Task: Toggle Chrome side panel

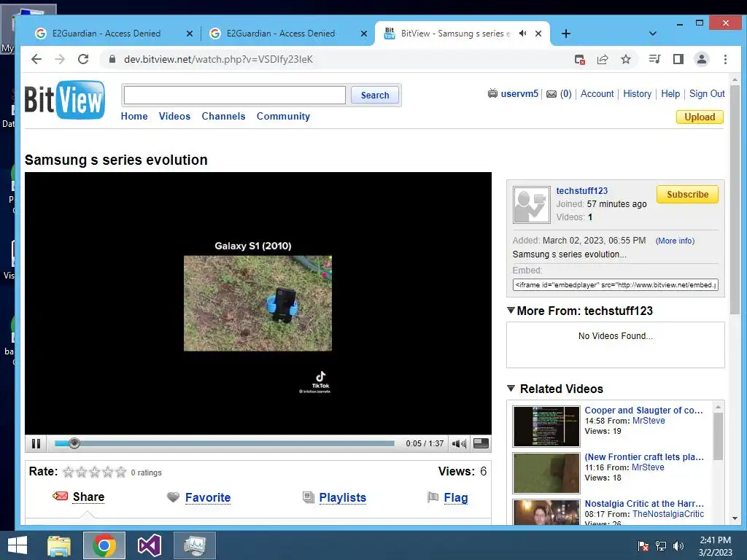Action: click(678, 59)
